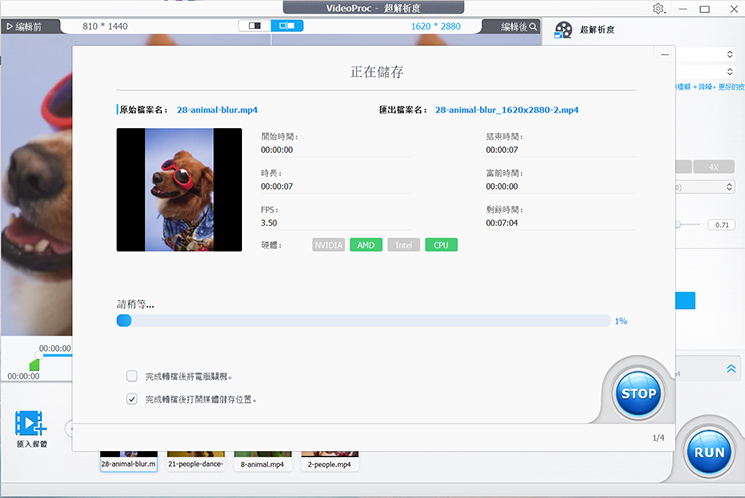Click the dog video preview thumbnail
The image size is (745, 498).
(179, 190)
